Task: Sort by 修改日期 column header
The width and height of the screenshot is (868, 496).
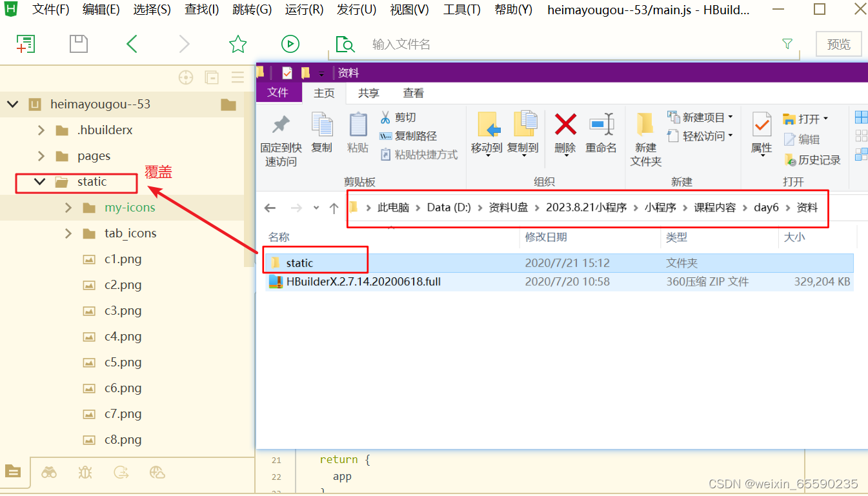Action: [x=546, y=237]
